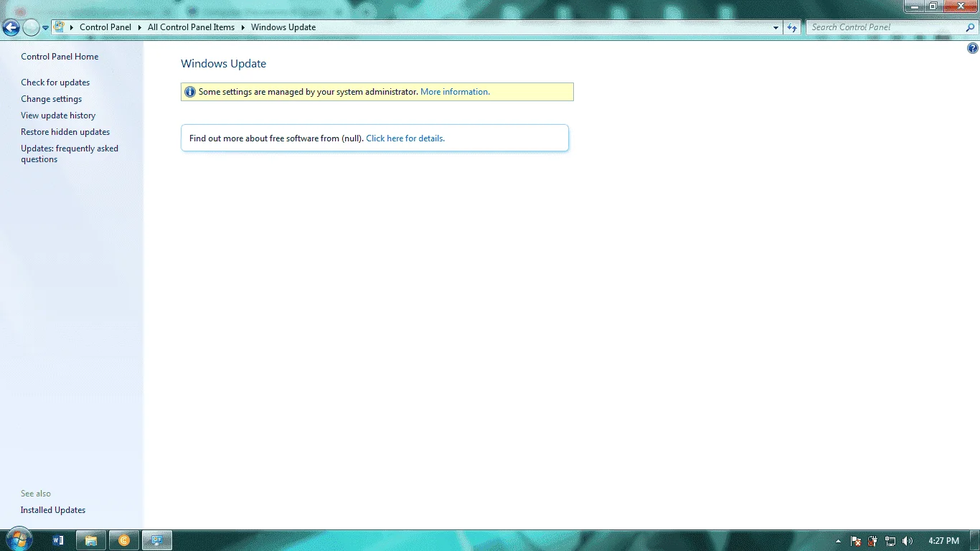Click the info icon in yellow banner
Viewport: 980px width, 551px height.
(x=190, y=92)
